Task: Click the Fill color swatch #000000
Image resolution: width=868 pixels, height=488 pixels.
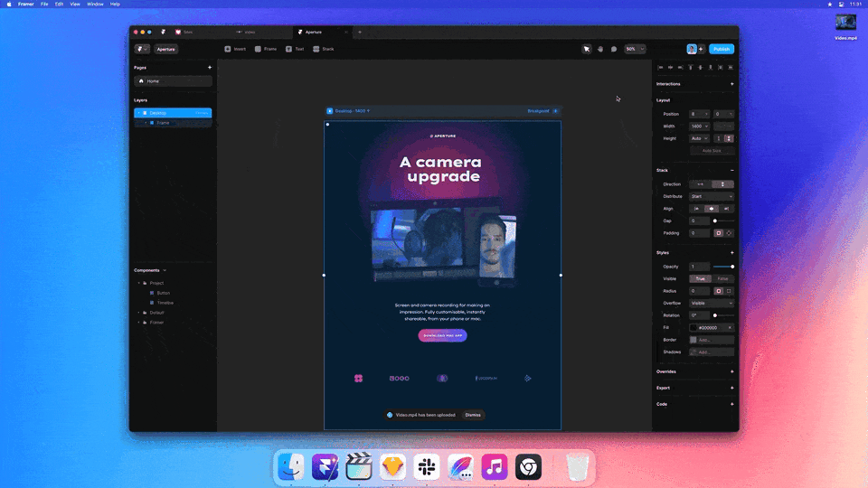Action: click(693, 328)
